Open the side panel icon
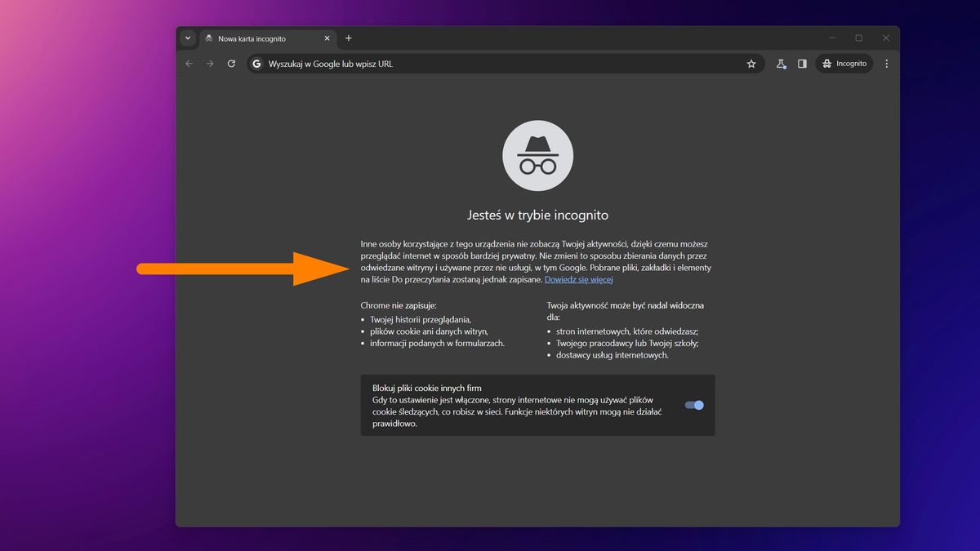This screenshot has width=980, height=551. point(803,63)
